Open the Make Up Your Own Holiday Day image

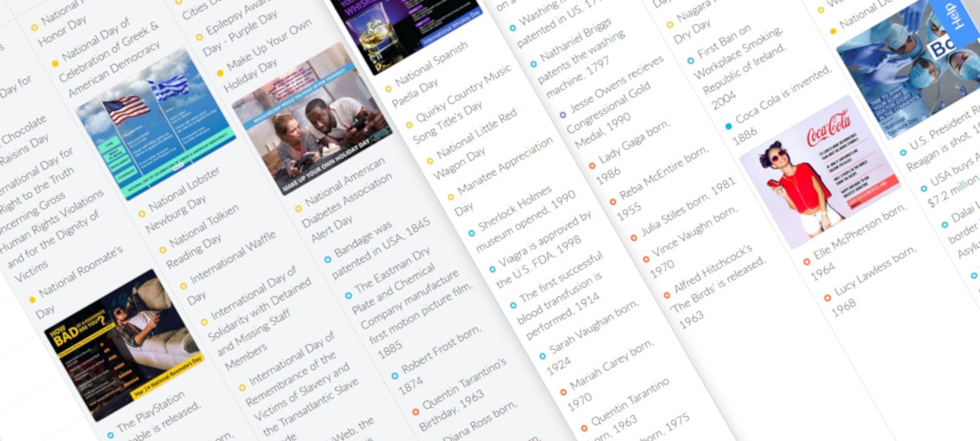[312, 118]
